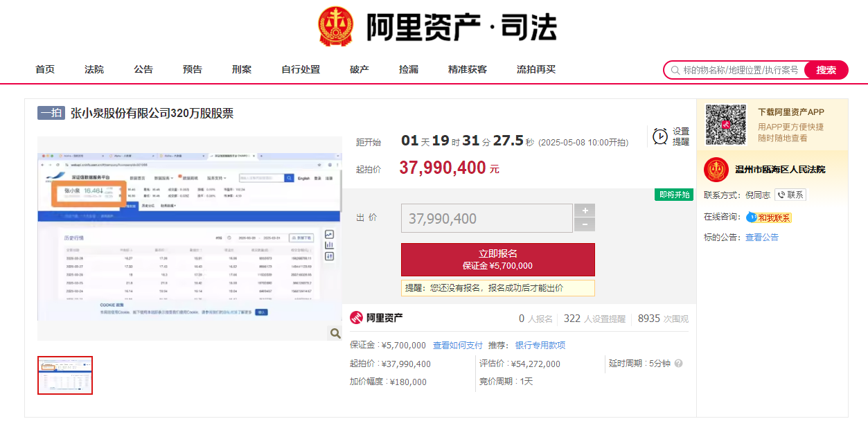Open the 查看公告 link

(x=762, y=237)
